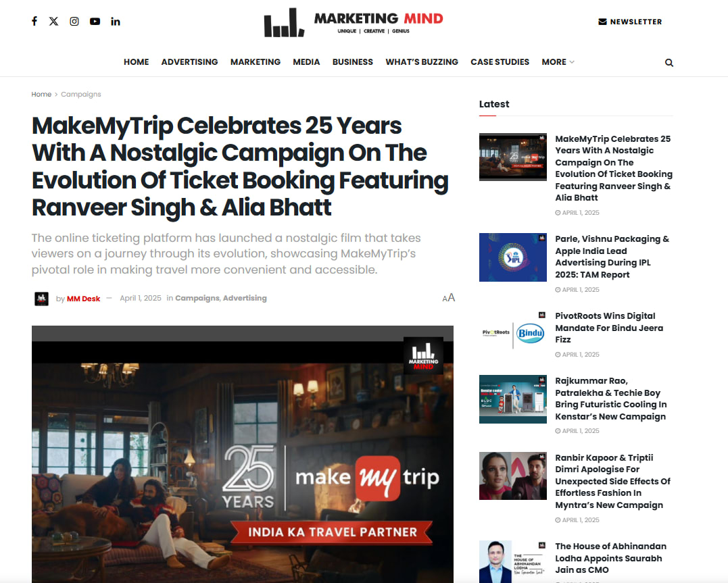Open PivotRoots Bindu Jeera Fizz article
This screenshot has height=583, width=728.
[x=609, y=328]
